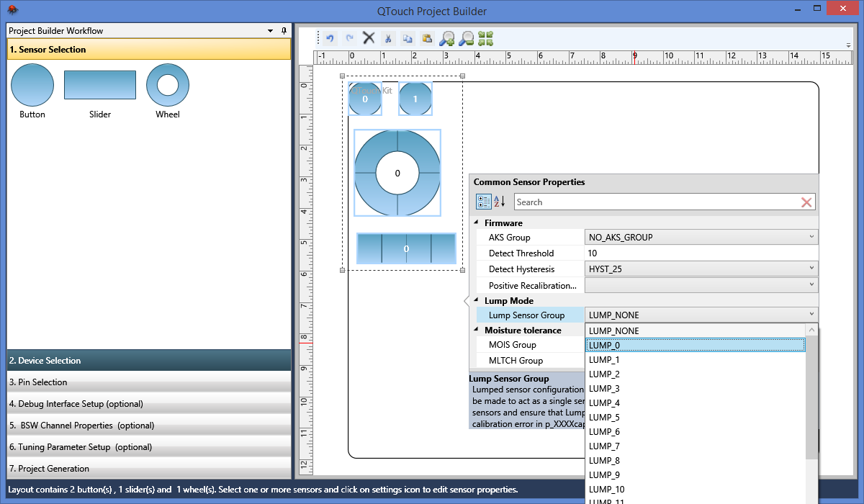
Task: Choose LUMP_9 in the dropdown list
Action: [x=696, y=474]
